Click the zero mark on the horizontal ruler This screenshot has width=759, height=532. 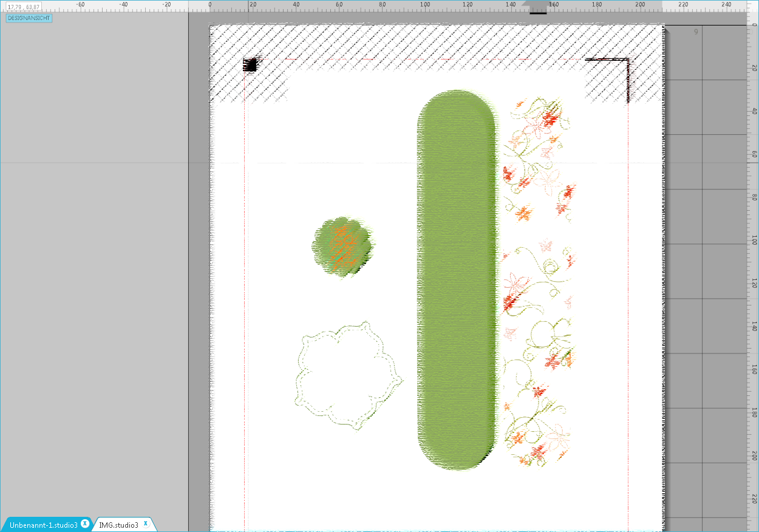click(209, 5)
